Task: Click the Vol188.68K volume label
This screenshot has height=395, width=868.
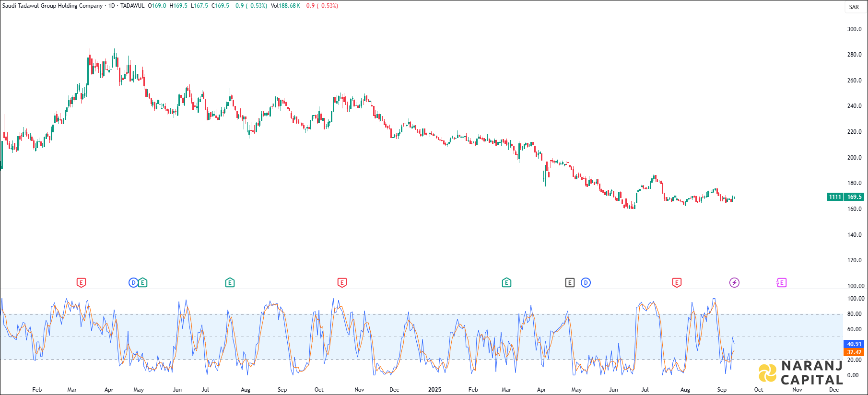Action: (285, 6)
